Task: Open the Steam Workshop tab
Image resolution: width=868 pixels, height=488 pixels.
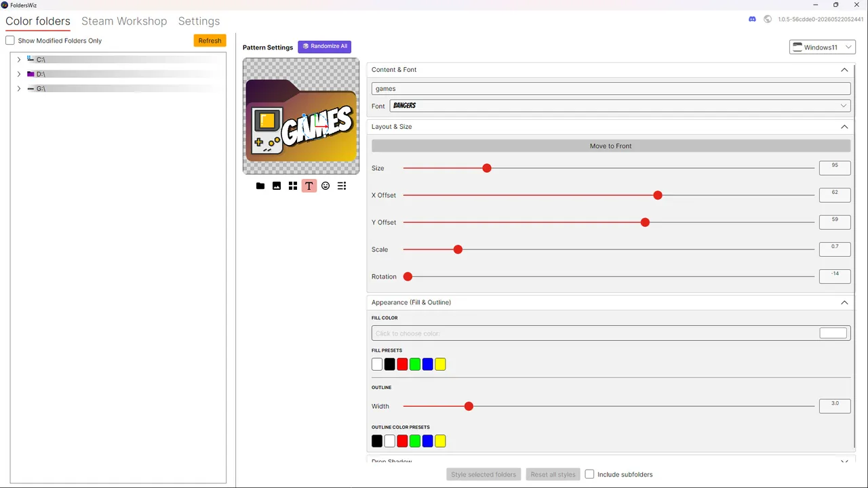Action: tap(124, 21)
